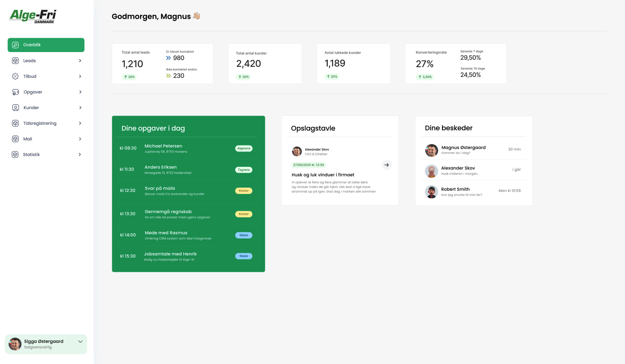Click the 27/05/2025 kl. 12:30 date badge
This screenshot has width=625, height=364.
click(x=309, y=165)
